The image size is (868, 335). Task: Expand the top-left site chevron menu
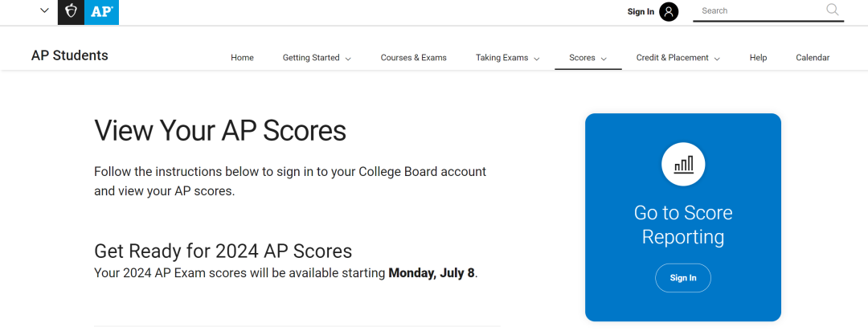pos(45,10)
